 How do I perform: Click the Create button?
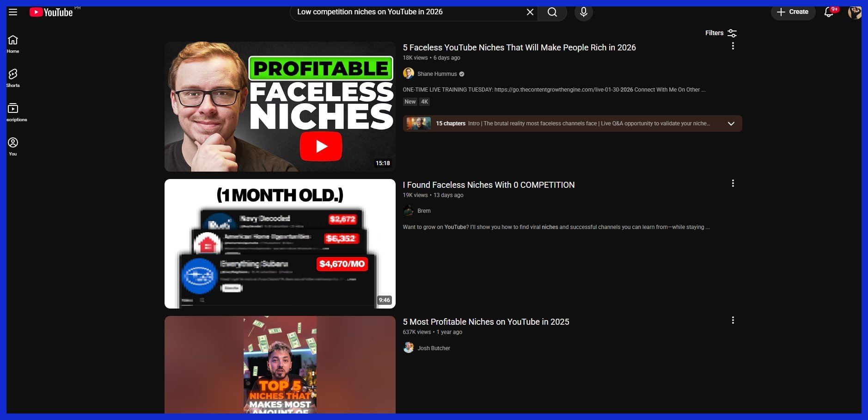pyautogui.click(x=793, y=12)
